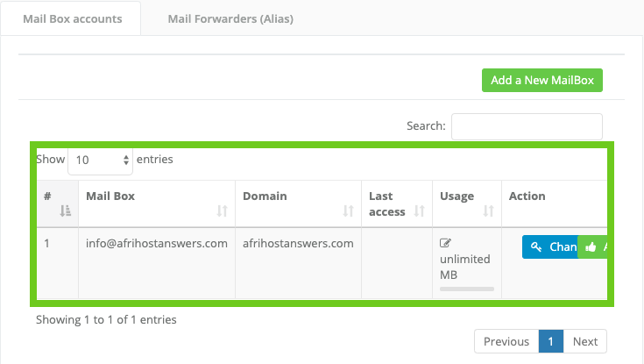
Task: Click the Usage column sort arrows
Action: [488, 211]
